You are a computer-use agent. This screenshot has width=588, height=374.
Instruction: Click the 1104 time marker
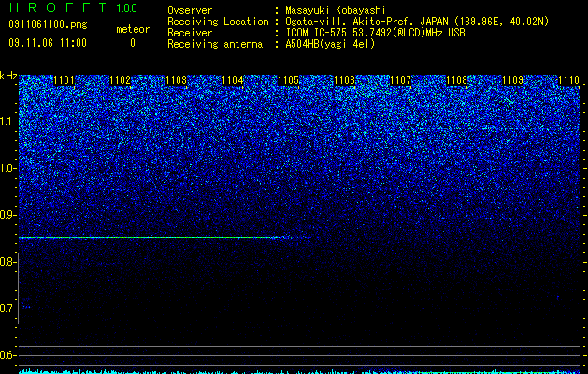coord(233,80)
